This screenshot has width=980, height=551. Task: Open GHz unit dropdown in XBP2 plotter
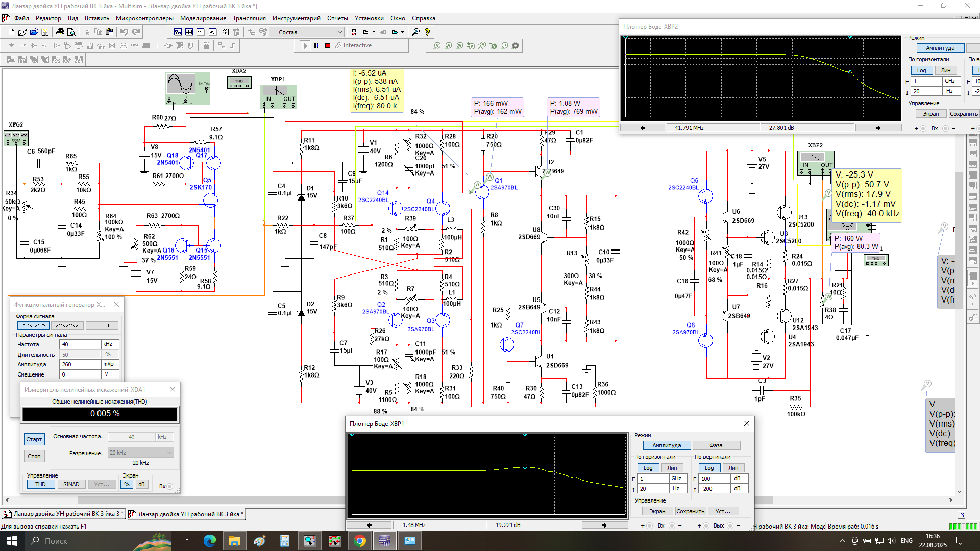click(952, 81)
